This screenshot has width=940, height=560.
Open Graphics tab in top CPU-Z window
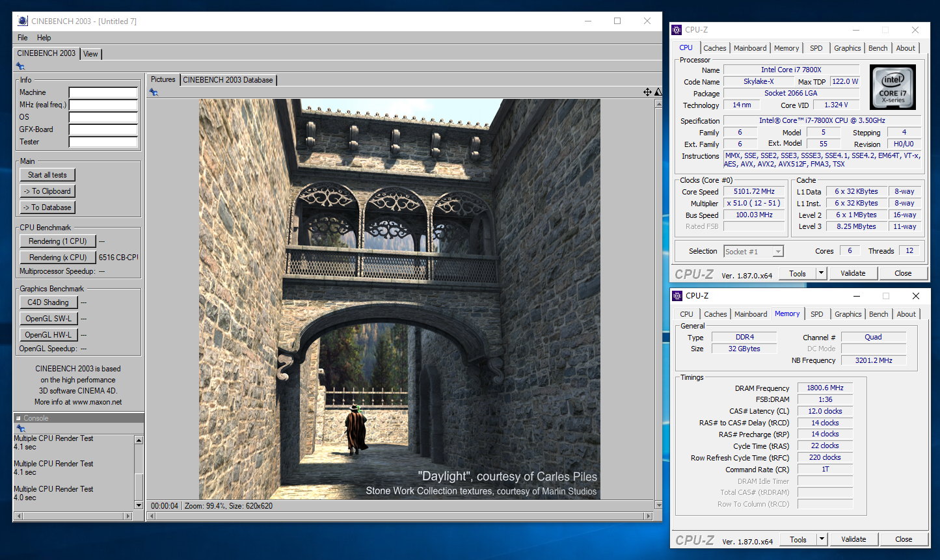coord(848,48)
